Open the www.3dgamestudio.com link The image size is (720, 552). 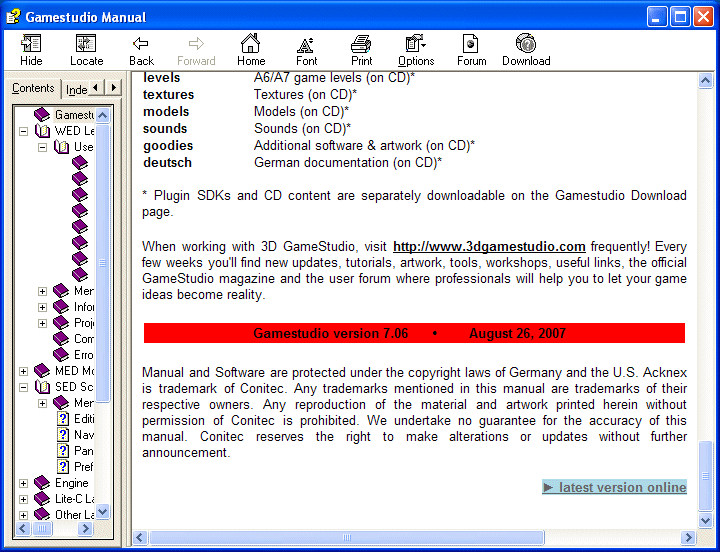coord(489,247)
